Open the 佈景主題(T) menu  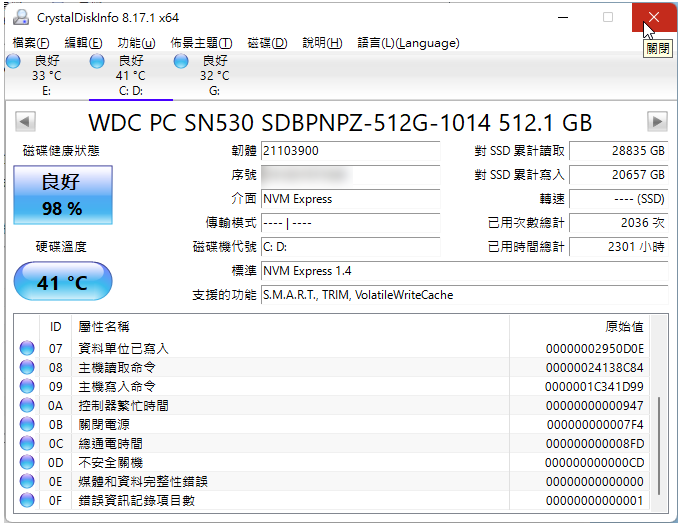coord(201,43)
